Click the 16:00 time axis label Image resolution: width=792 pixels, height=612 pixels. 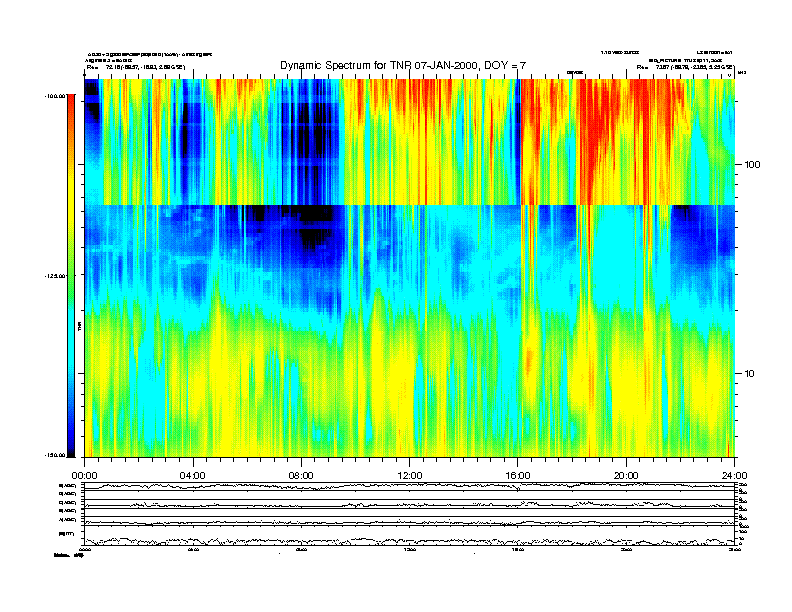(x=518, y=476)
